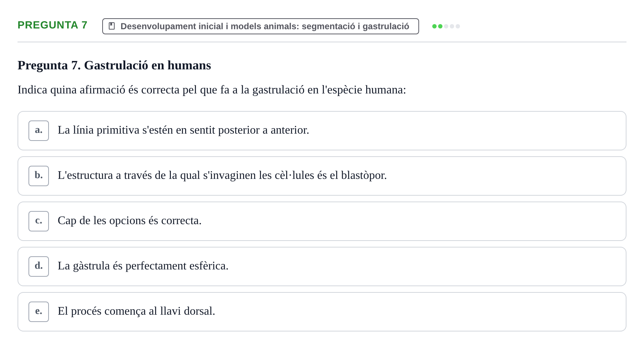Image resolution: width=644 pixels, height=349 pixels.
Task: Select 'Cap de les opcions és correcta' text
Action: click(x=130, y=220)
